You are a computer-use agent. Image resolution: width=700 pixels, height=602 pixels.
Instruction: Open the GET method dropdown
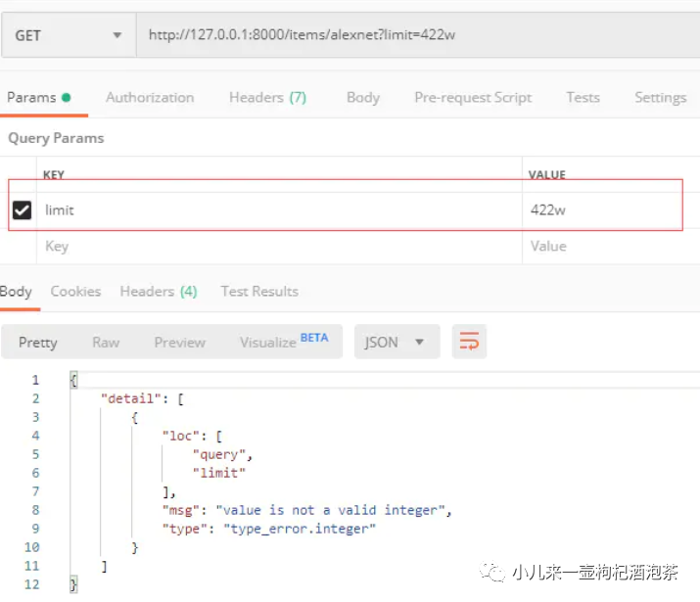click(68, 35)
